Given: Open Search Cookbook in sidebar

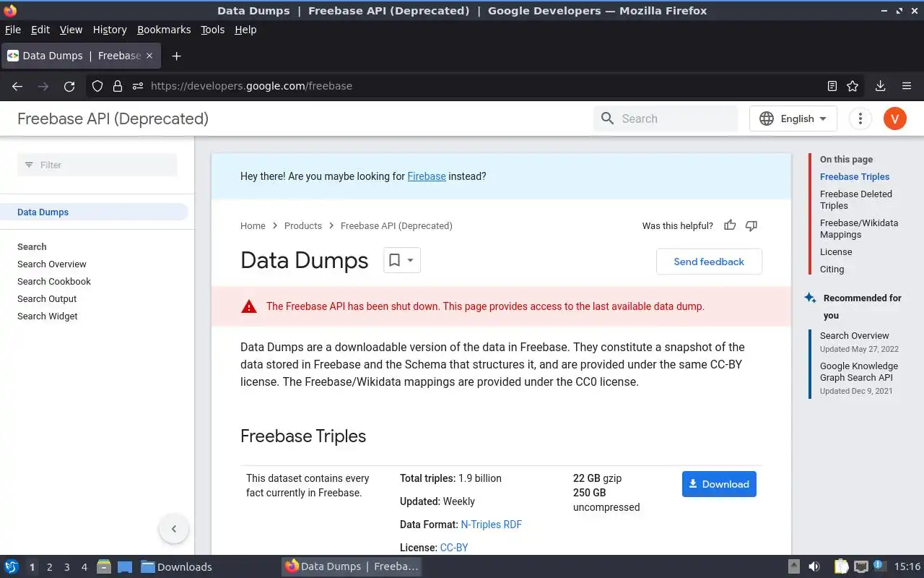Looking at the screenshot, I should click(54, 281).
